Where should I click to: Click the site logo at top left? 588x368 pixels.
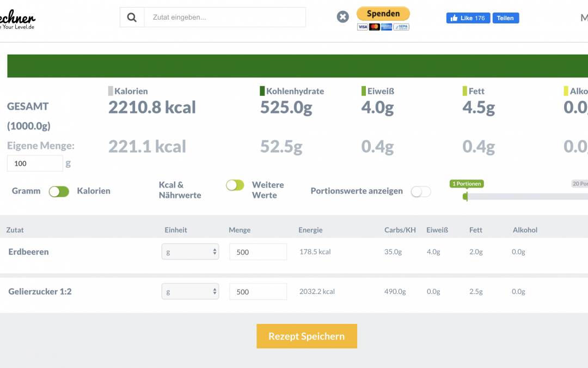click(x=17, y=20)
